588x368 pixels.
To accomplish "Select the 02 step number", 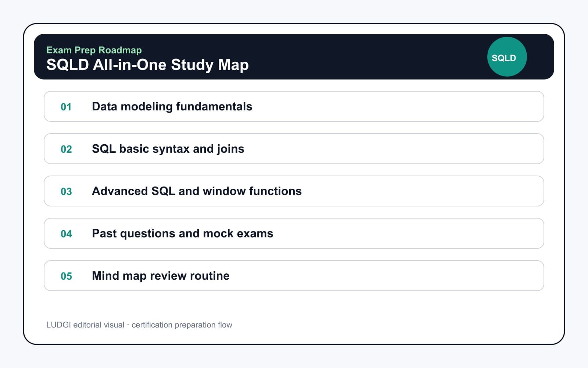I will pos(66,149).
